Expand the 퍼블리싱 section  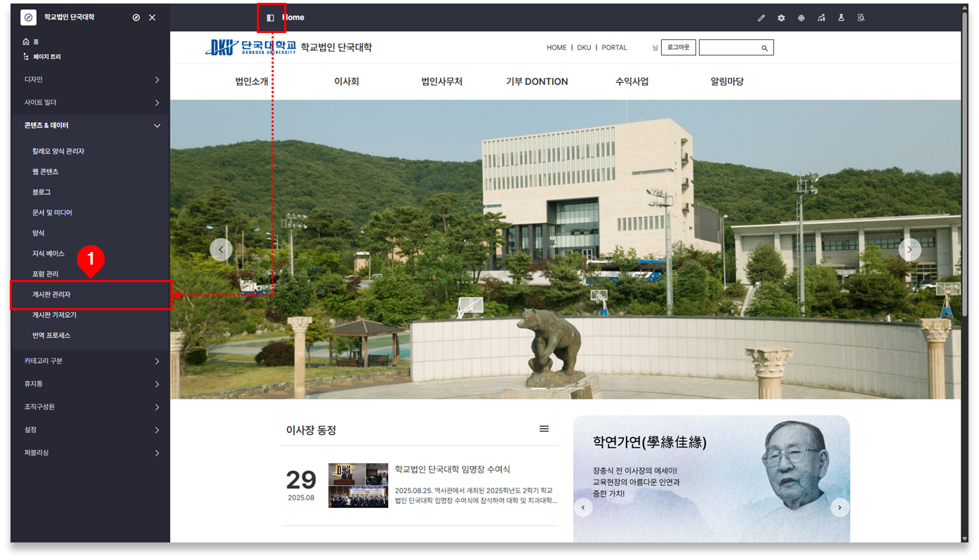[91, 453]
